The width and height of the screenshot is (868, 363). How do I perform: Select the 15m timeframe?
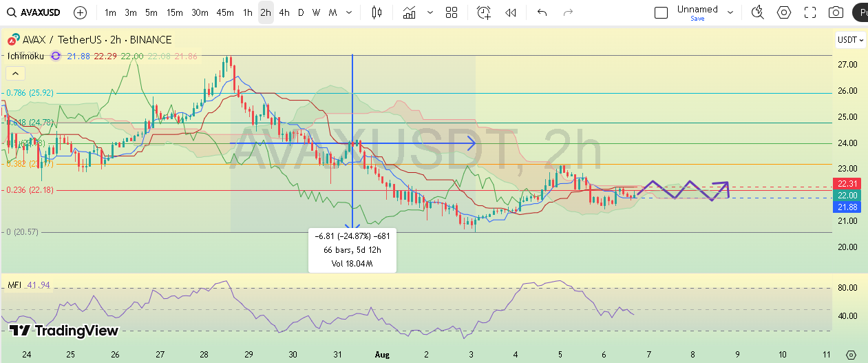pyautogui.click(x=175, y=12)
